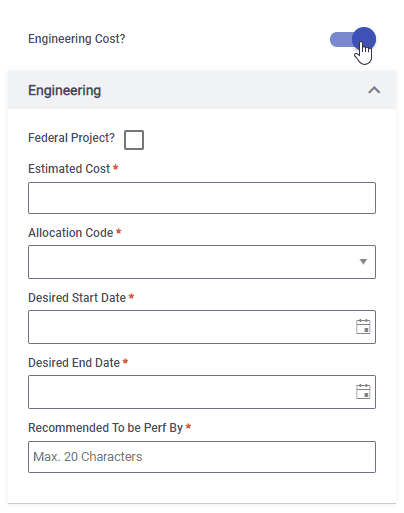The image size is (404, 513).
Task: Click the Recommended To be Perf By label
Action: click(105, 428)
